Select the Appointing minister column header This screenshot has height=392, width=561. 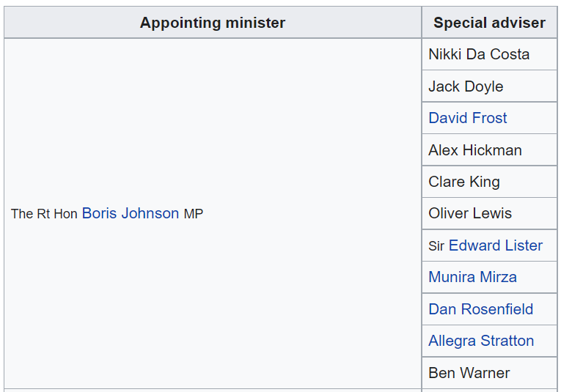pyautogui.click(x=213, y=23)
